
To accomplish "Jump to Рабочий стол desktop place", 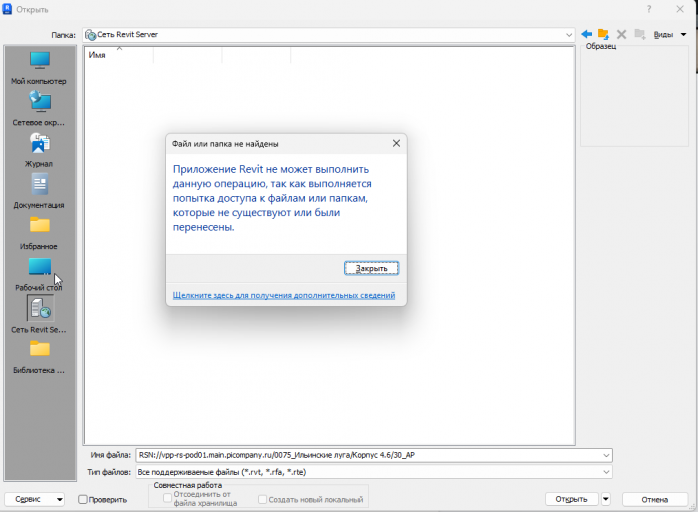I will coord(40,274).
